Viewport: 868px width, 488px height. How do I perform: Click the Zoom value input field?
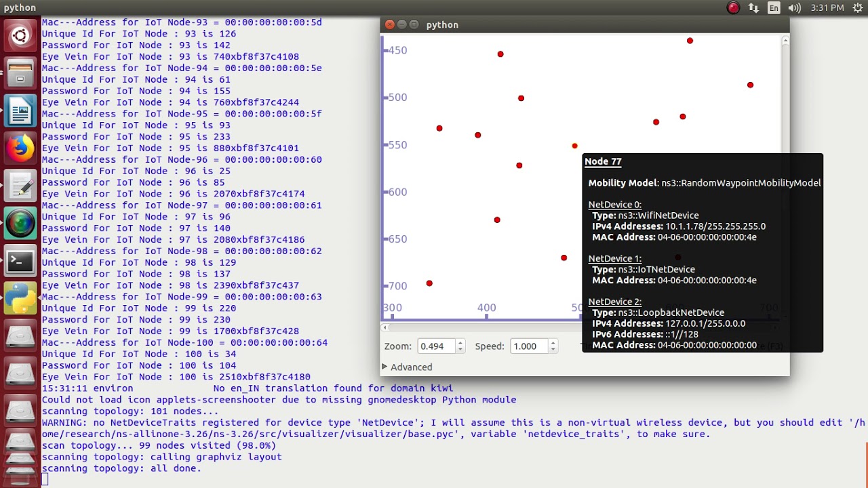click(437, 346)
